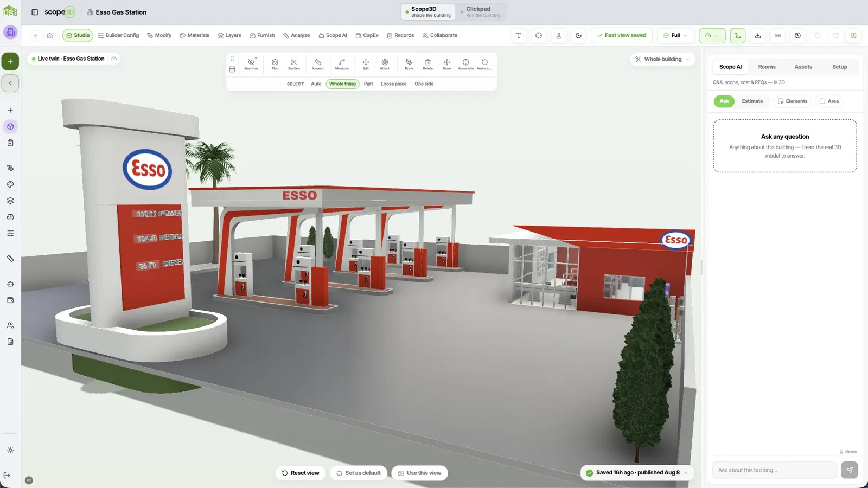Open the CapEx tab
This screenshot has height=488, width=868.
pyautogui.click(x=367, y=35)
